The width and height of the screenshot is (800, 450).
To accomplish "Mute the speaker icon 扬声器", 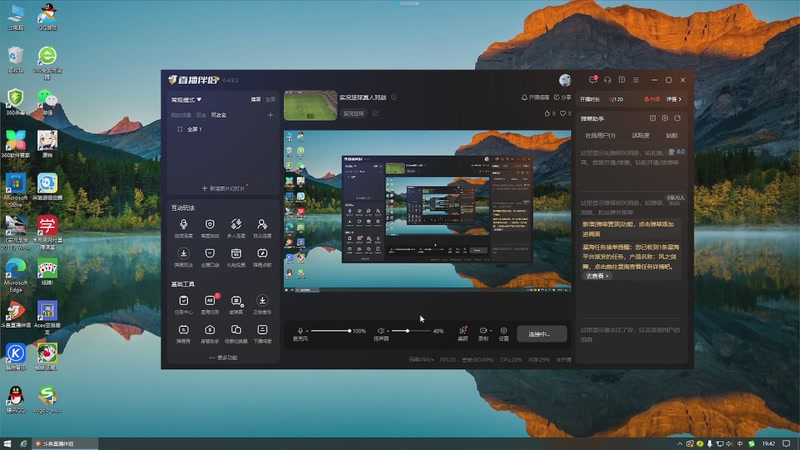I will [x=381, y=331].
